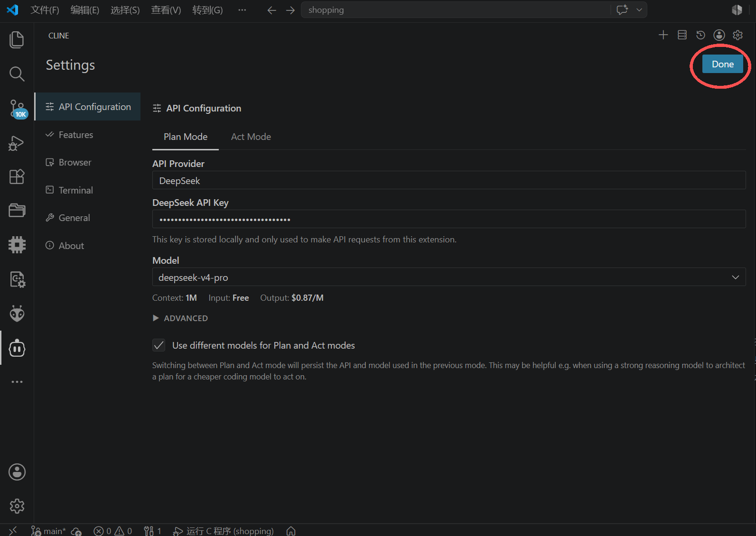Screen dimensions: 756x536
Task: Click the shopping command center search box
Action: pos(456,10)
